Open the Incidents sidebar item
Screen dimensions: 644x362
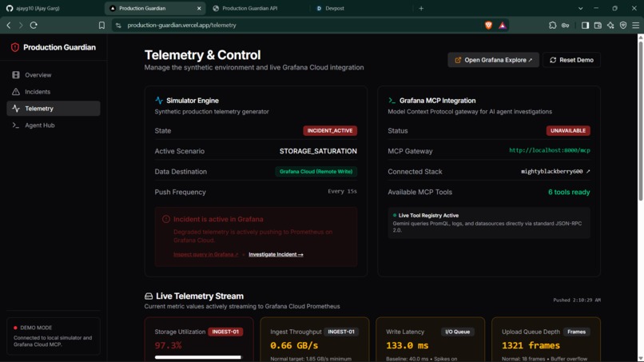tap(54, 92)
